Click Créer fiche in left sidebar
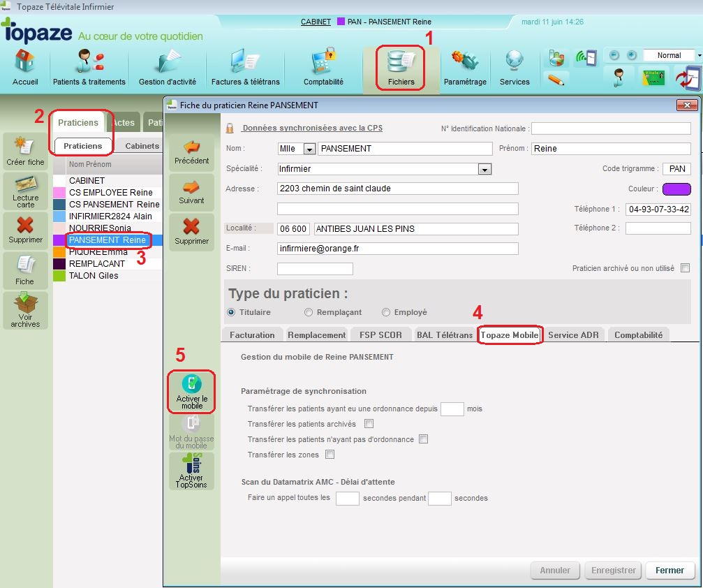 click(x=25, y=152)
